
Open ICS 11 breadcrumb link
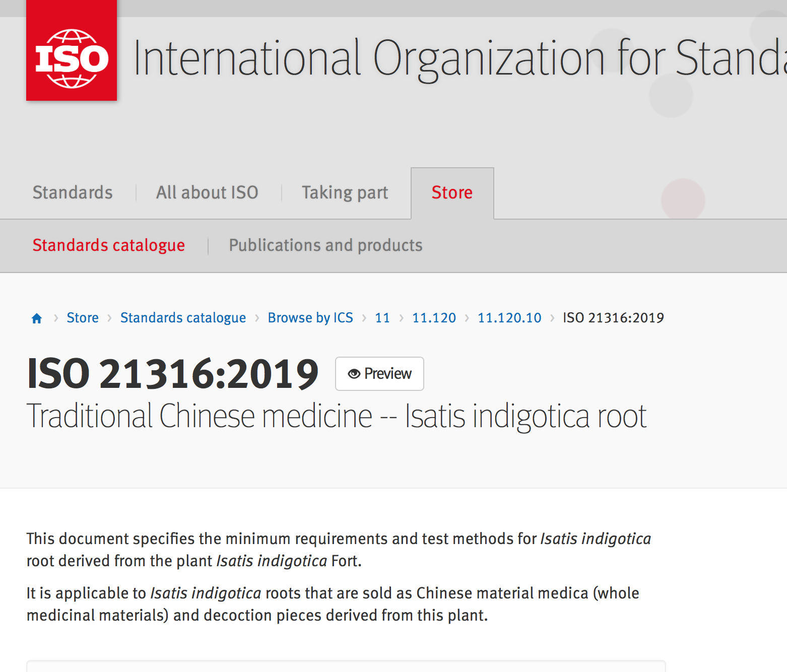pyautogui.click(x=382, y=318)
